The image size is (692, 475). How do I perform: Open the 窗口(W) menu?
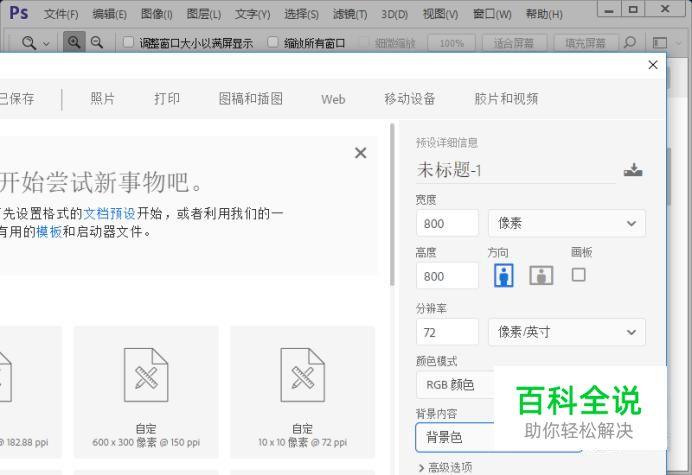[492, 14]
